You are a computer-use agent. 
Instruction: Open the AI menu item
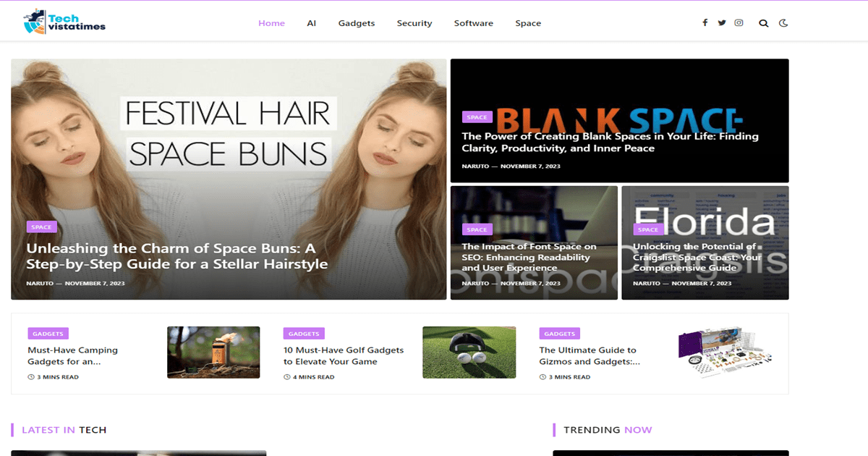click(x=311, y=23)
